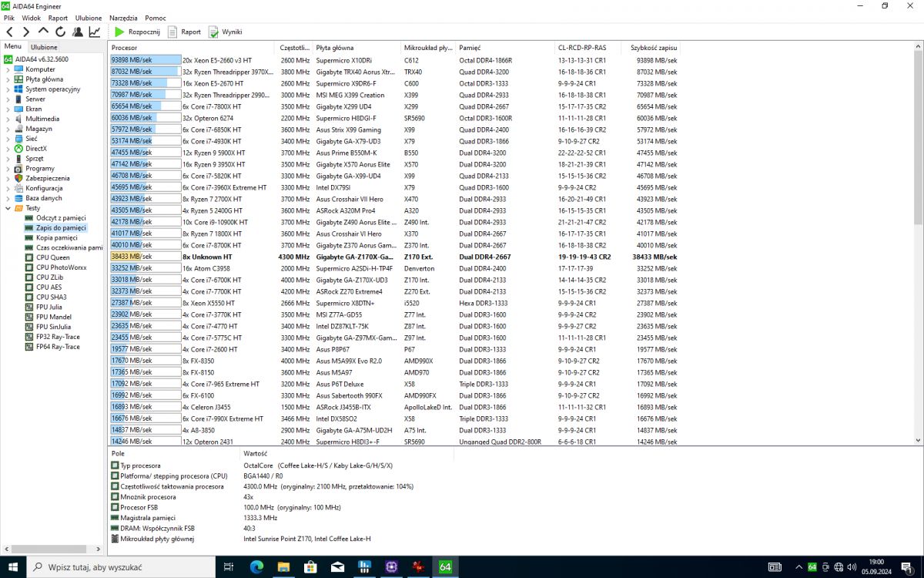
Task: Sort by the Procesor column header
Action: click(192, 48)
